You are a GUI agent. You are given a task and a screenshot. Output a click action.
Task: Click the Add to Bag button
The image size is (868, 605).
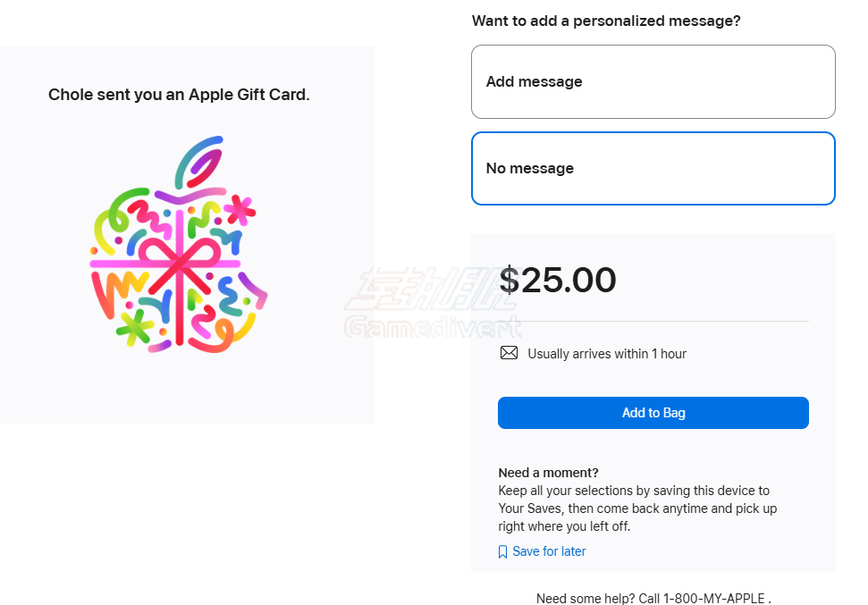pos(653,413)
